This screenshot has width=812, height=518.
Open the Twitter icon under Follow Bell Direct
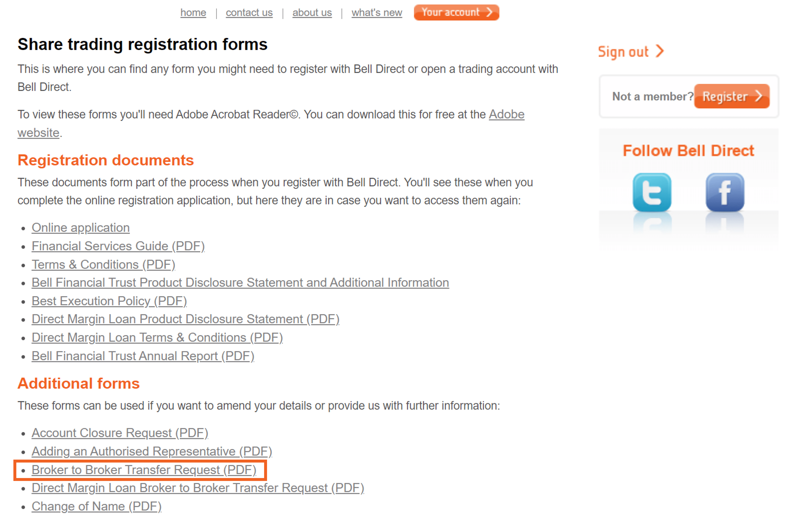(x=652, y=193)
